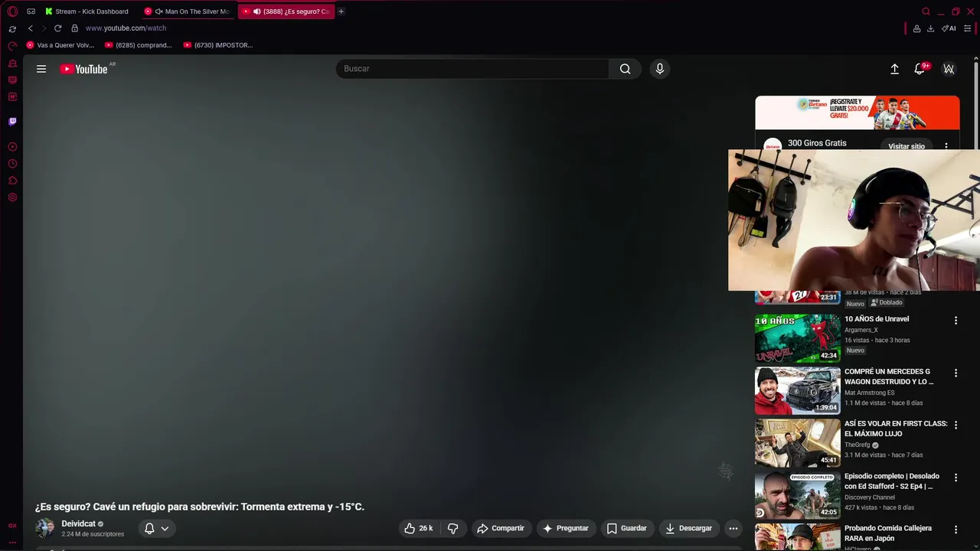Open a new browser tab
Screen dimensions: 980x551
coord(341,11)
